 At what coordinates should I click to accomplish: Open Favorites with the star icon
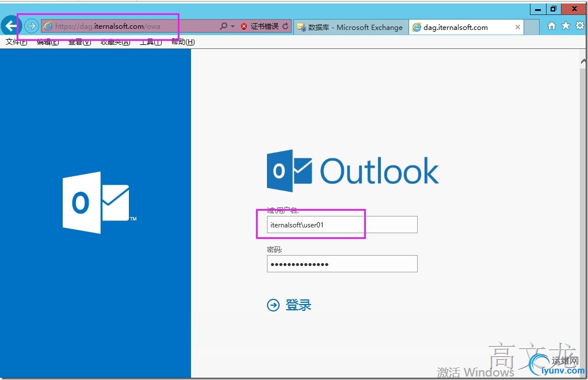pyautogui.click(x=566, y=25)
